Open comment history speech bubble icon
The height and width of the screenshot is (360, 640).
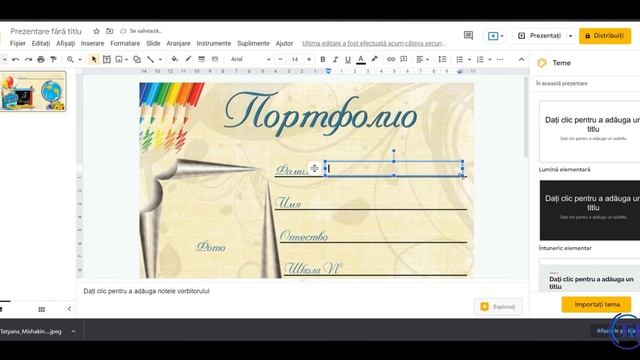468,36
